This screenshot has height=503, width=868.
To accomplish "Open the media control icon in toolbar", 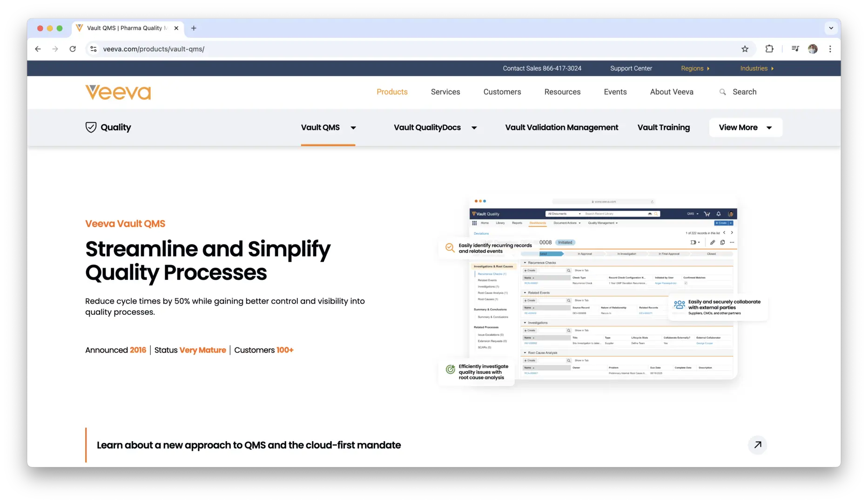I will (795, 49).
